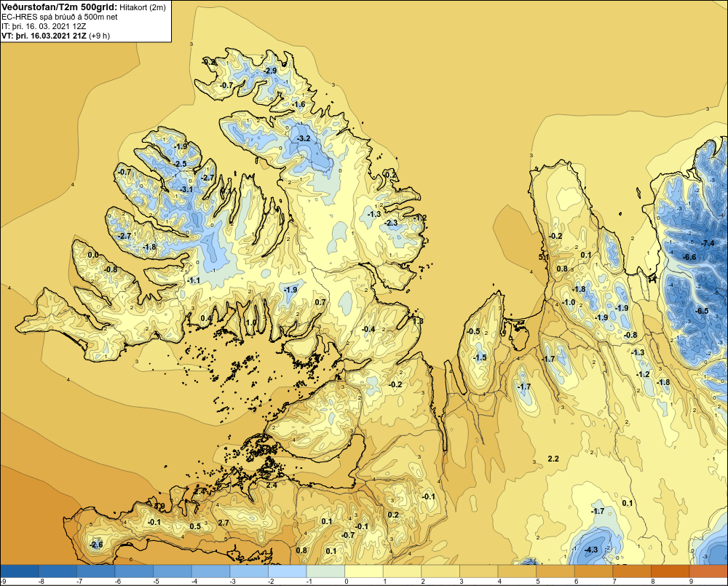Click the '9' label on the color scale
The image size is (728, 586).
pyautogui.click(x=691, y=582)
